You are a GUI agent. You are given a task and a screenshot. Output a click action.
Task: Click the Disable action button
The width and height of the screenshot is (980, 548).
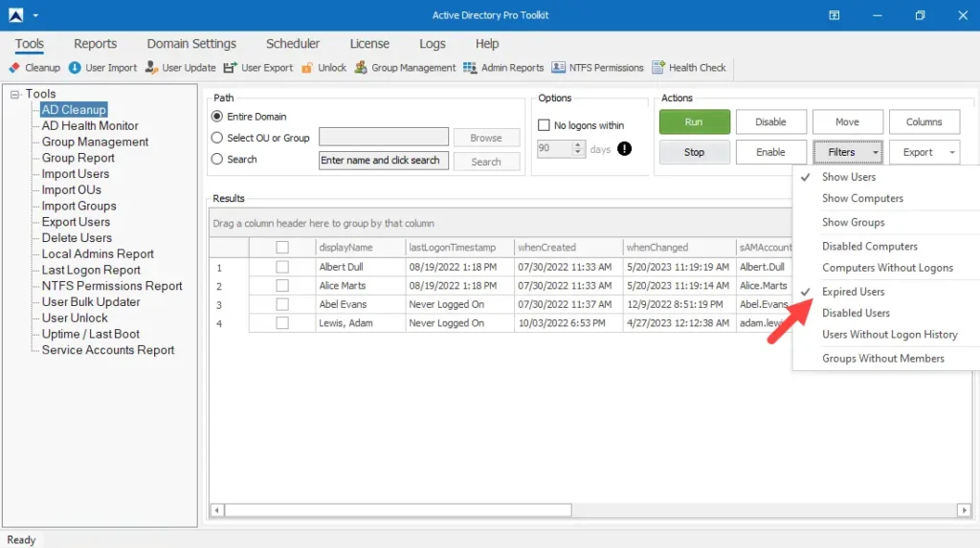tap(770, 121)
